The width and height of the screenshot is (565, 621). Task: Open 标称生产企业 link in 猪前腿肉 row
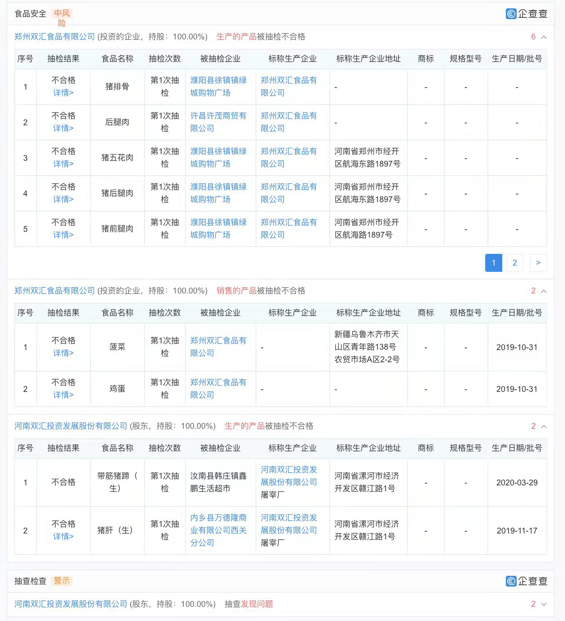pos(289,229)
